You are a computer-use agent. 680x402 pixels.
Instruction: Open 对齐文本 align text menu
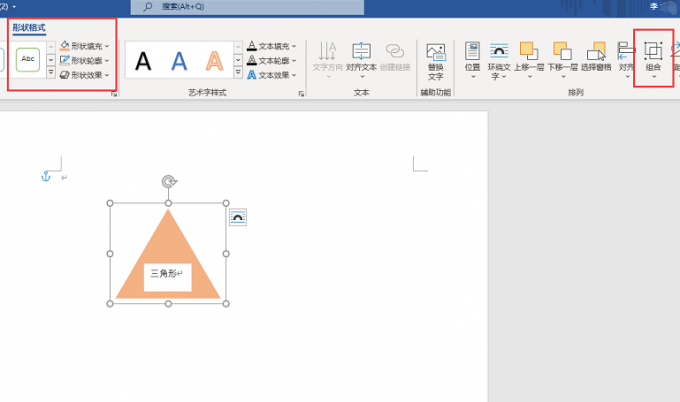(x=361, y=60)
